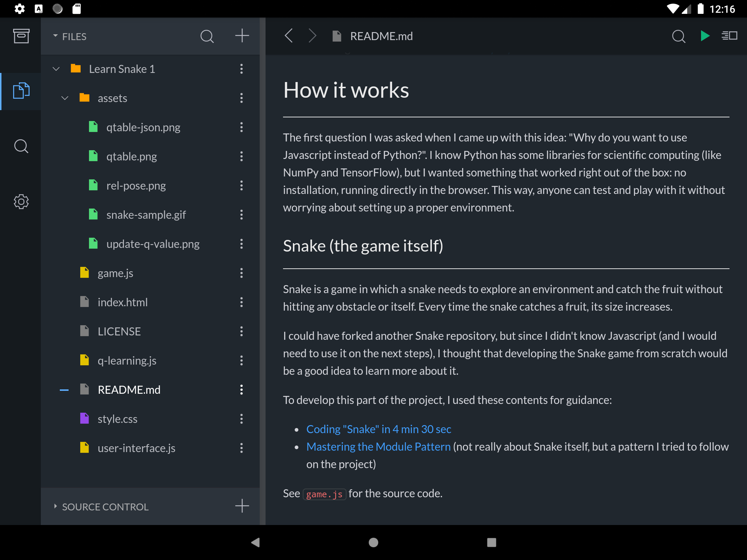Click the search icon in sidebar
This screenshot has height=560, width=747.
click(21, 146)
